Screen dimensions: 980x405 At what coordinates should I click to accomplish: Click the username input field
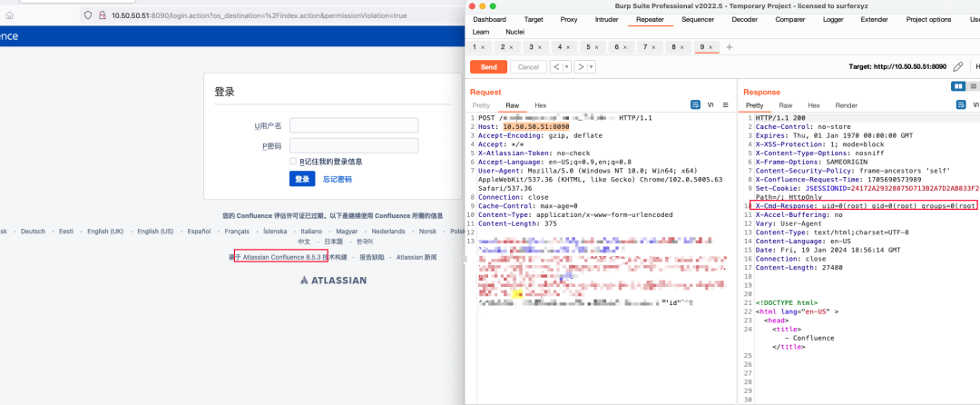tap(354, 125)
